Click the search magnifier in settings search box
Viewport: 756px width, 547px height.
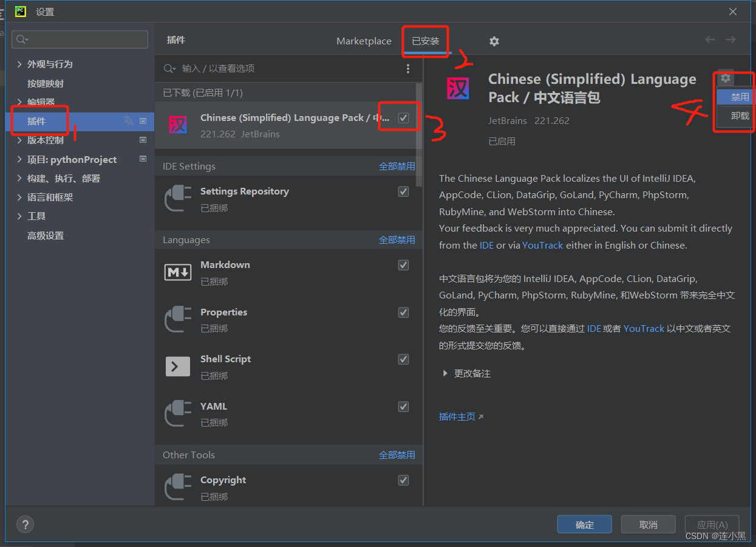coord(22,40)
